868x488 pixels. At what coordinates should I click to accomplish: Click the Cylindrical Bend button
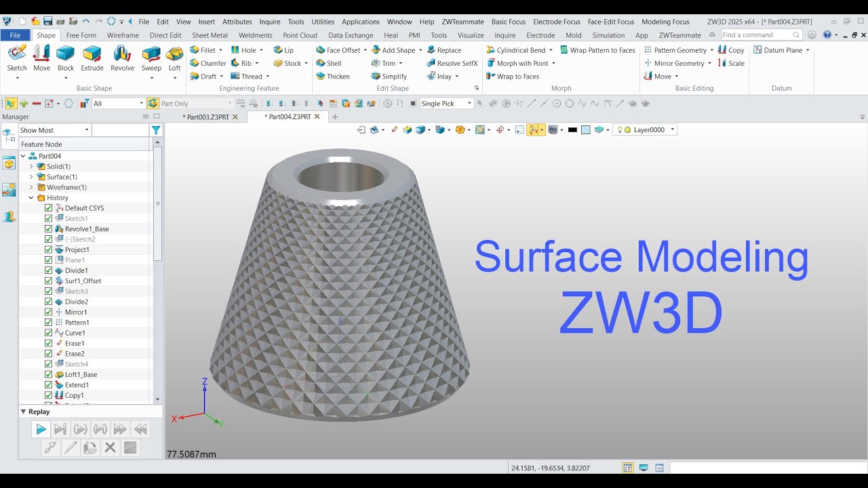coord(519,50)
